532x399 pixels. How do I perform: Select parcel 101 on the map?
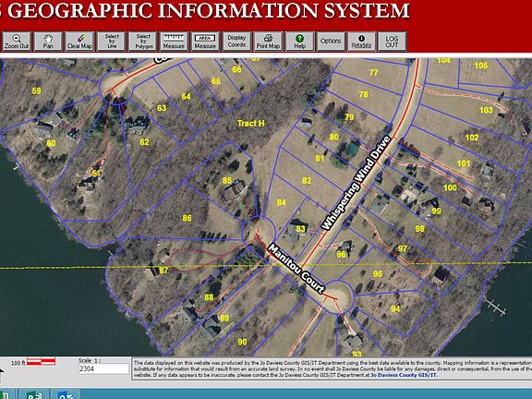click(x=464, y=163)
